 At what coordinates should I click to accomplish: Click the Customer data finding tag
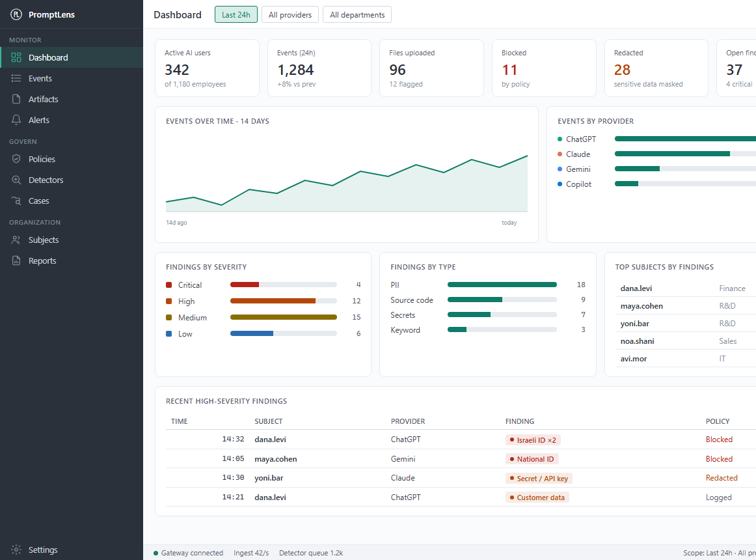(x=537, y=497)
